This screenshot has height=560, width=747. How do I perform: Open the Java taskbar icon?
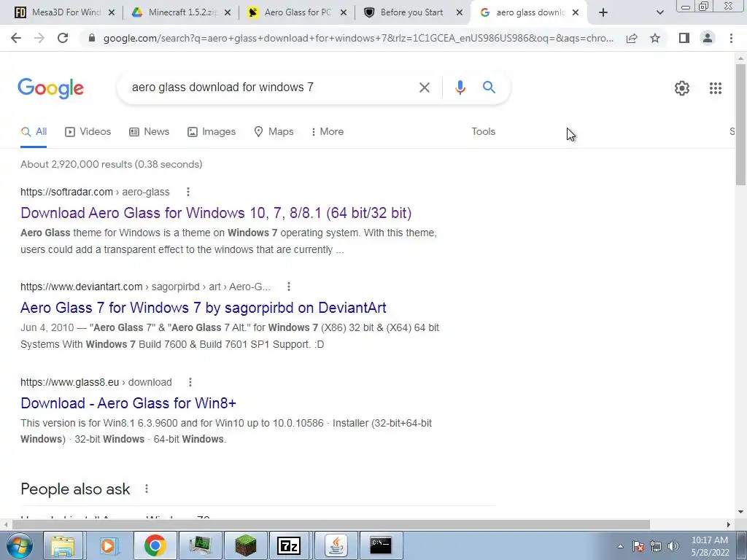click(336, 545)
